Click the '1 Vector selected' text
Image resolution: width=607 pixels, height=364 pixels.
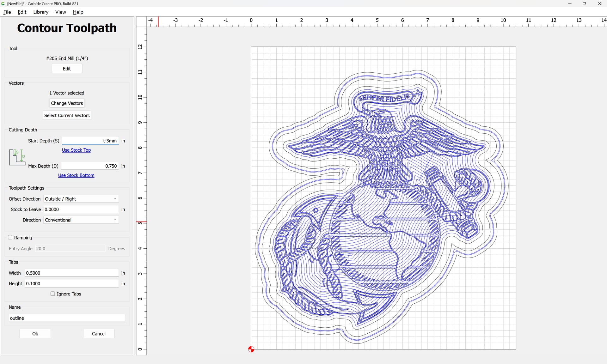67,93
